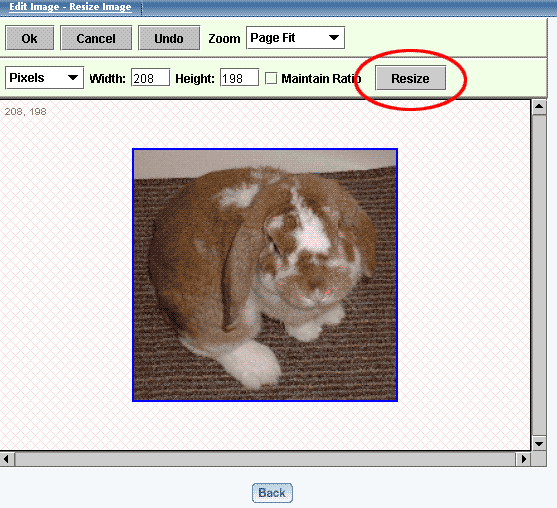Focus the Height input field

(239, 78)
